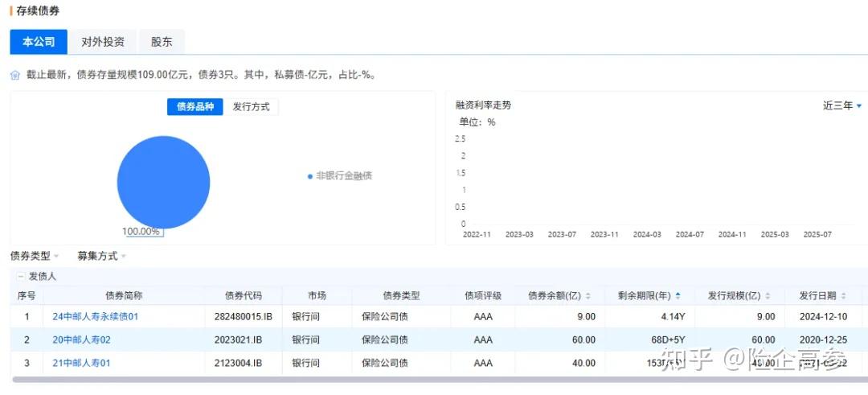Image resolution: width=868 pixels, height=395 pixels.
Task: Select the 发行方式 chart toggle
Action: click(x=251, y=107)
